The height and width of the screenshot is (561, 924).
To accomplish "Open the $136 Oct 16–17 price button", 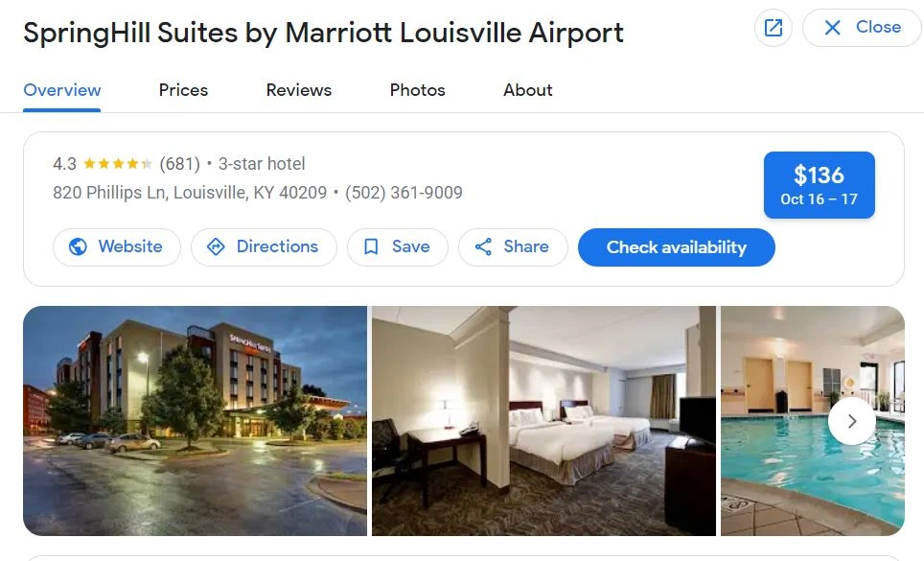I will (820, 185).
